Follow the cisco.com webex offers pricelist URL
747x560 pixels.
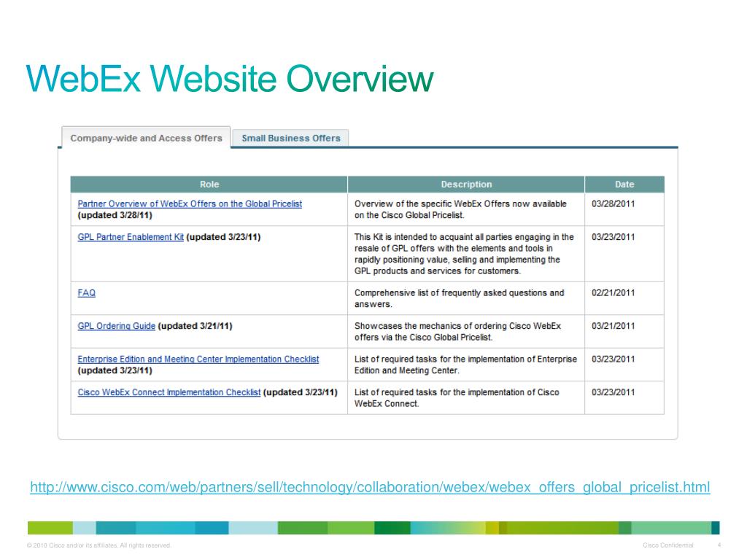(x=370, y=487)
